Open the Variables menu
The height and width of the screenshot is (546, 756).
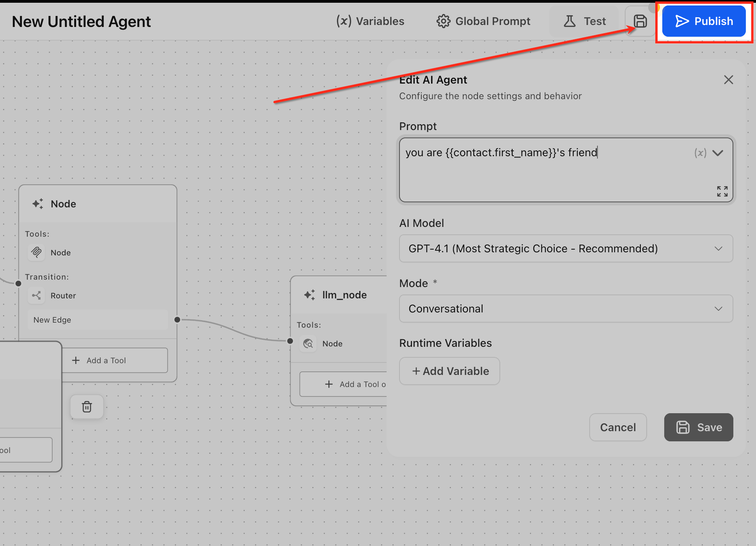(370, 21)
